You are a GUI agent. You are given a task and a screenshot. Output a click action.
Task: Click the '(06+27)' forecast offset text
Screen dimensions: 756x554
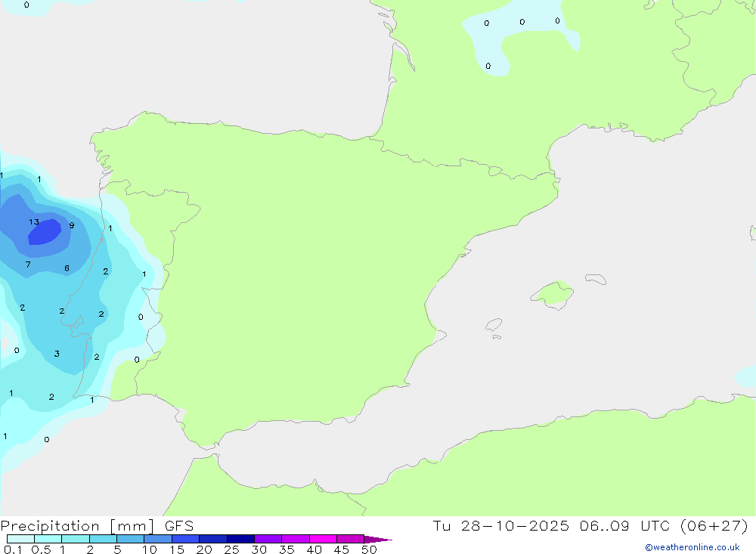pyautogui.click(x=714, y=525)
